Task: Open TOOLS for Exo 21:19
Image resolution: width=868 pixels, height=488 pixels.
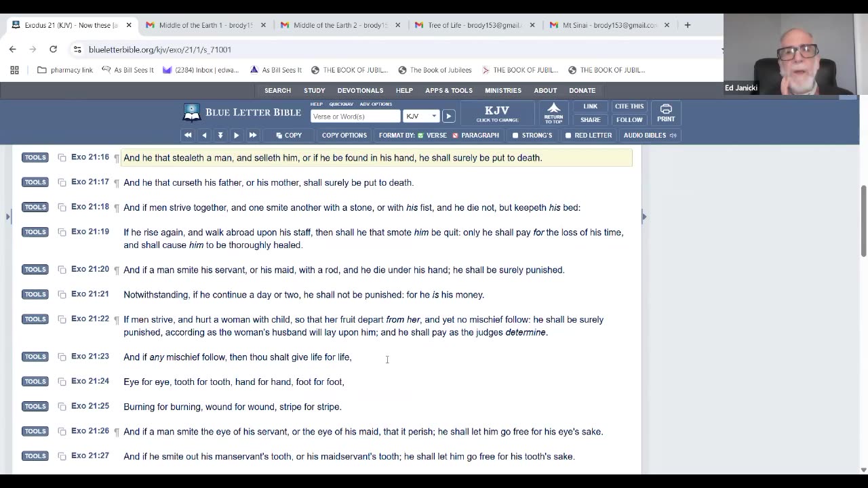Action: coord(35,232)
